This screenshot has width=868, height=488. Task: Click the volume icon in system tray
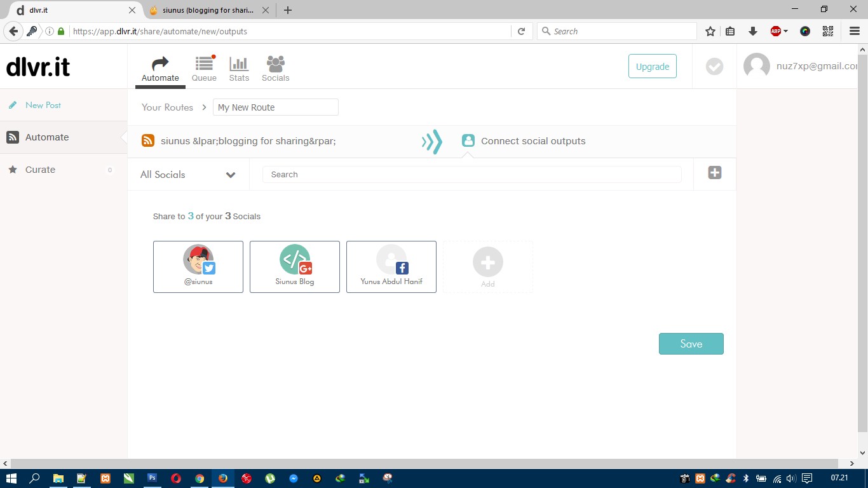[x=791, y=478]
